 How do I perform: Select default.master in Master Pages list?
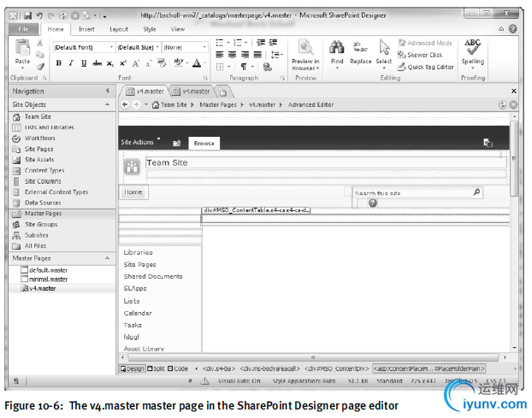[48, 270]
